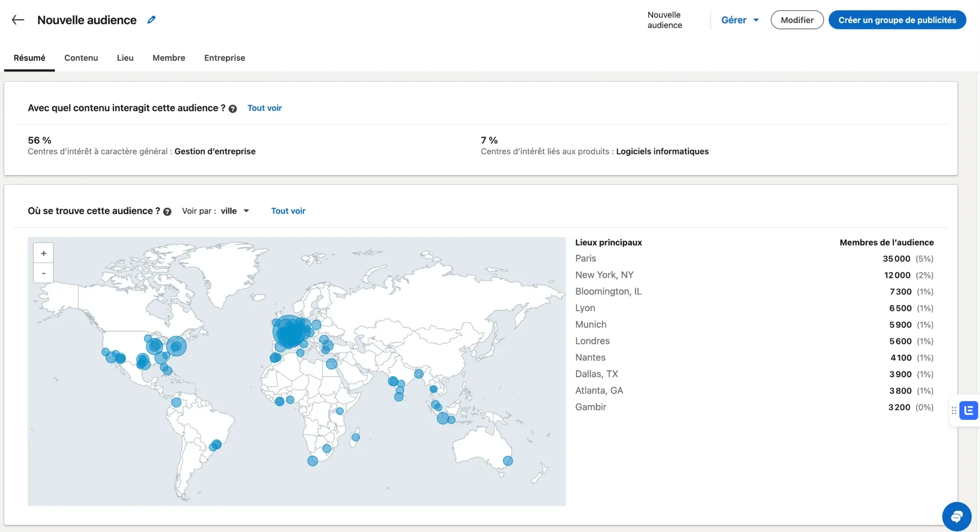Click 'Logiciels informatiques' interest text

pyautogui.click(x=662, y=151)
